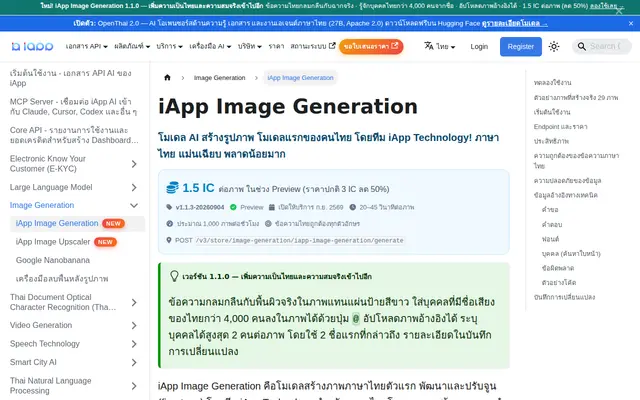Toggle dark/light mode sun icon
The height and width of the screenshot is (400, 640).
tap(554, 47)
